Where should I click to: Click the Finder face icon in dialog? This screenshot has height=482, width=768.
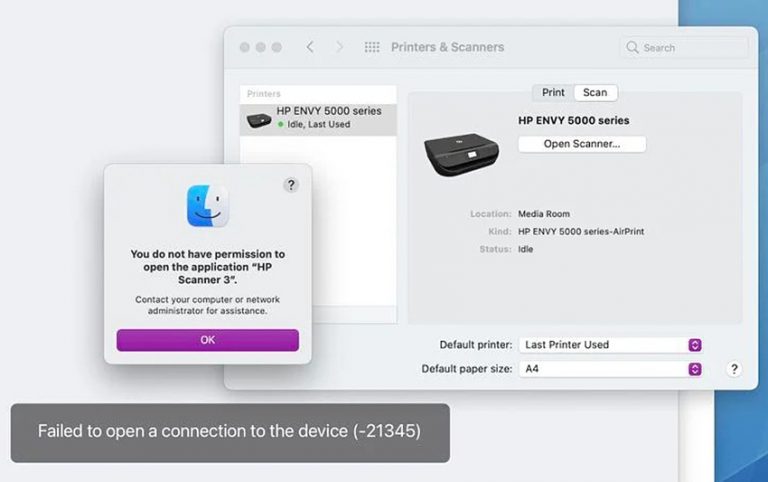click(x=208, y=206)
